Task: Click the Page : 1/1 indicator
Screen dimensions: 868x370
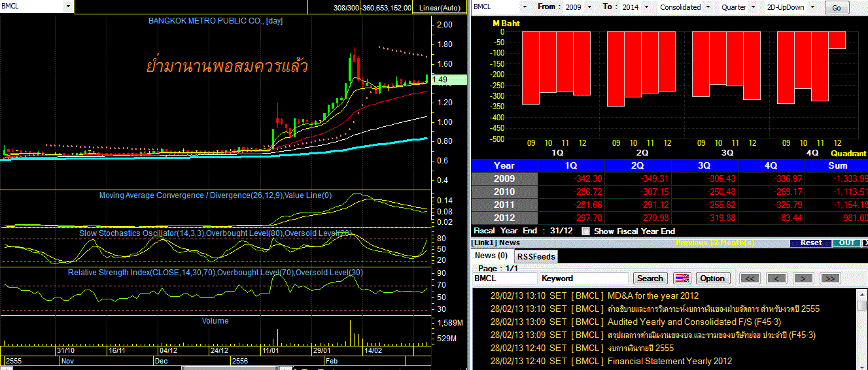Action: [x=498, y=268]
